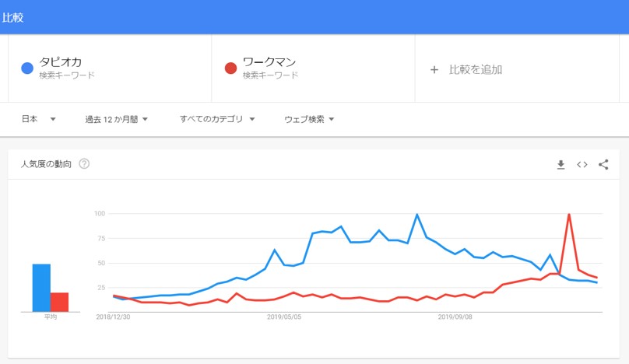Click the plus icon to add comparison
Viewport: 629px width, 364px height.
[434, 70]
